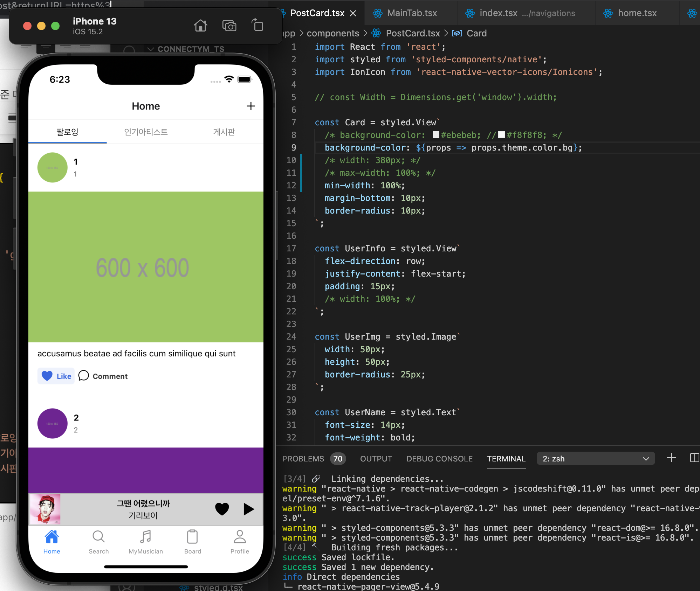
Task: Click the #ebebeb color swatch on line 8
Action: pyautogui.click(x=436, y=135)
